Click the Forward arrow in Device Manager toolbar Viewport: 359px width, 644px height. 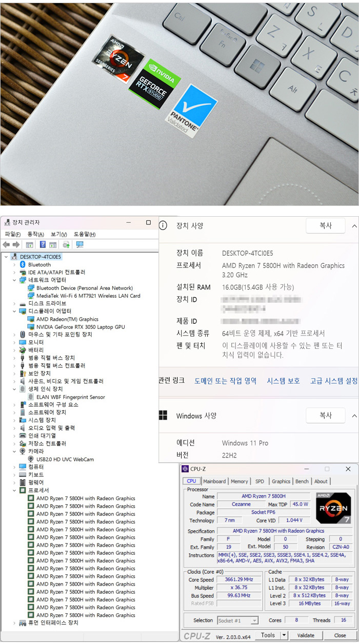click(x=16, y=244)
